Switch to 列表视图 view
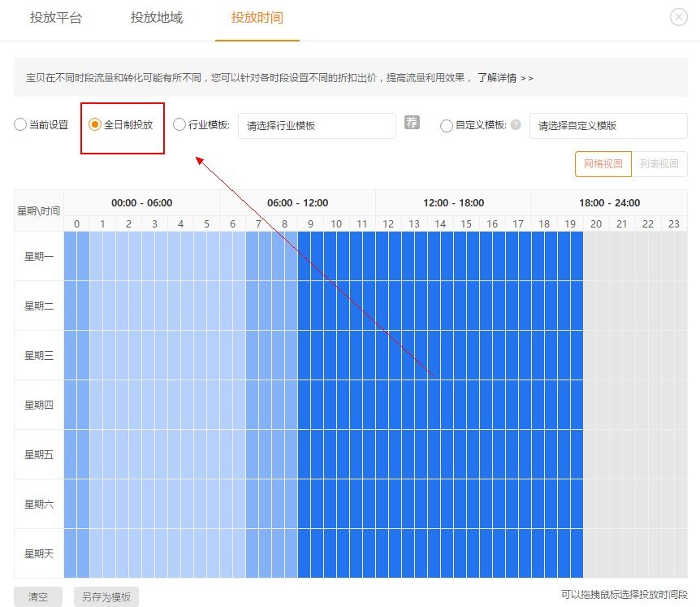Image resolution: width=700 pixels, height=607 pixels. 660,163
